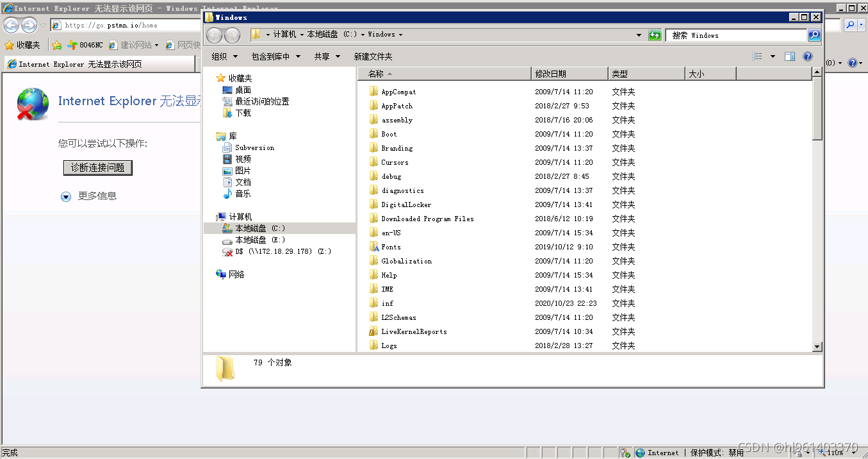Expand address bar history dropdown in Explorer

click(x=639, y=35)
